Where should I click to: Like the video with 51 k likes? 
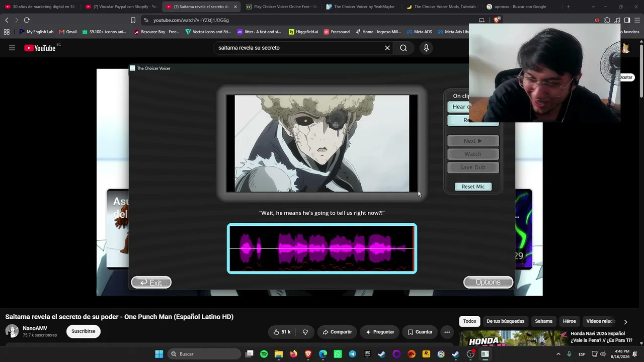pyautogui.click(x=282, y=332)
